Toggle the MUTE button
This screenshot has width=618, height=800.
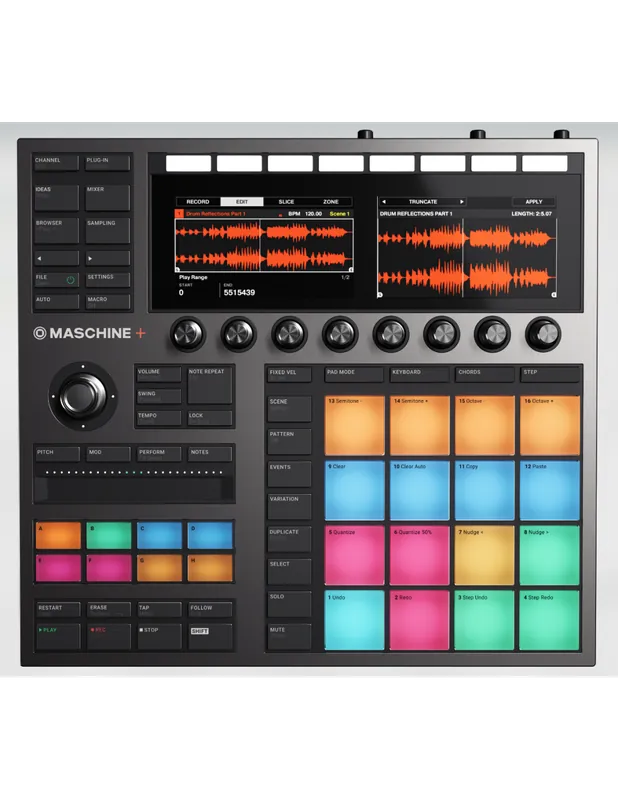289,637
